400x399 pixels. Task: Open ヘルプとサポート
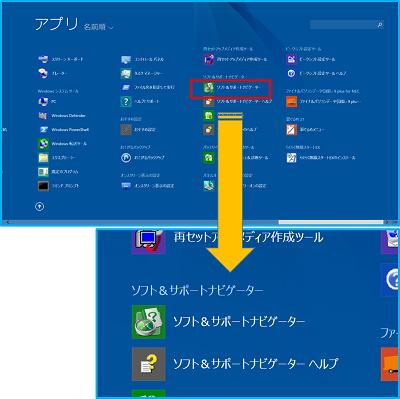click(x=140, y=102)
